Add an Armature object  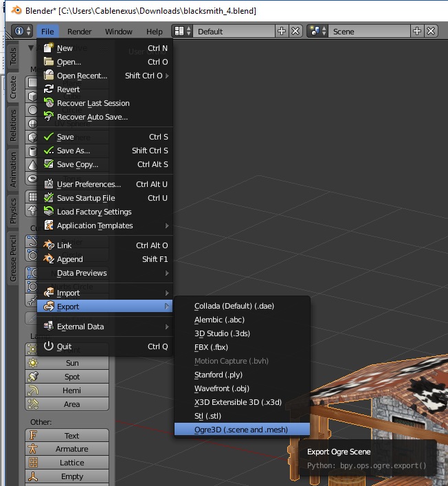pyautogui.click(x=67, y=449)
